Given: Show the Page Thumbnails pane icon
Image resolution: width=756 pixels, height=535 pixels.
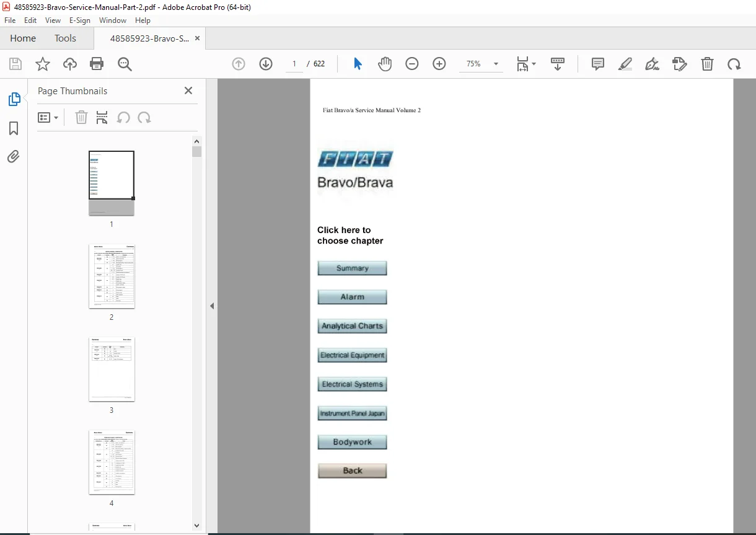Looking at the screenshot, I should point(14,99).
